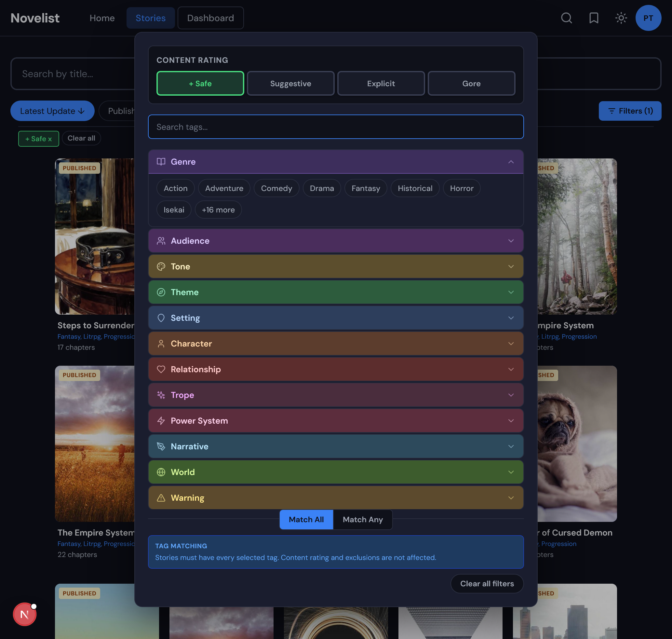Enable the Gore content rating

[x=471, y=83]
